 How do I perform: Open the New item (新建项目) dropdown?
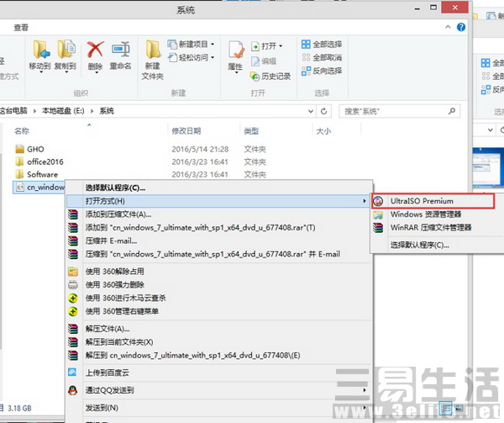pos(192,44)
